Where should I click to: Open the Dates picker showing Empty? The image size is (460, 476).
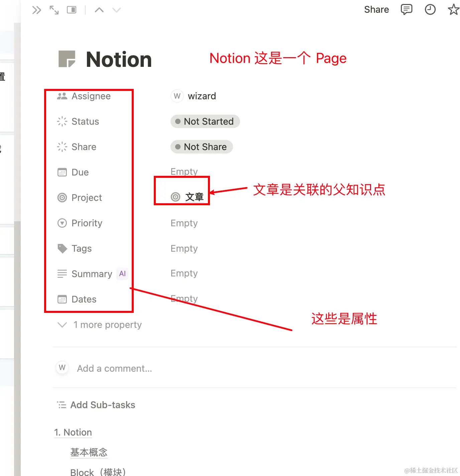[x=184, y=299]
